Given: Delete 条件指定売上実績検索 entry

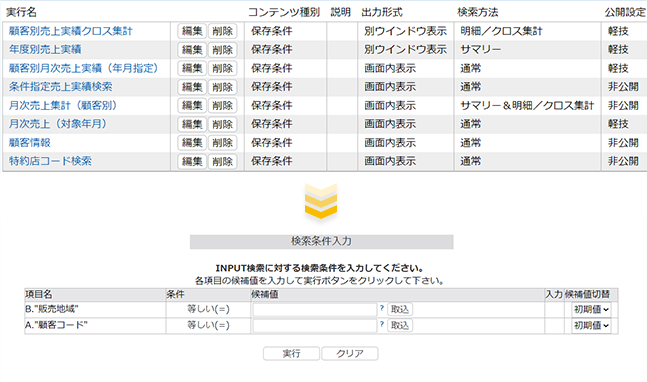Looking at the screenshot, I should 222,87.
